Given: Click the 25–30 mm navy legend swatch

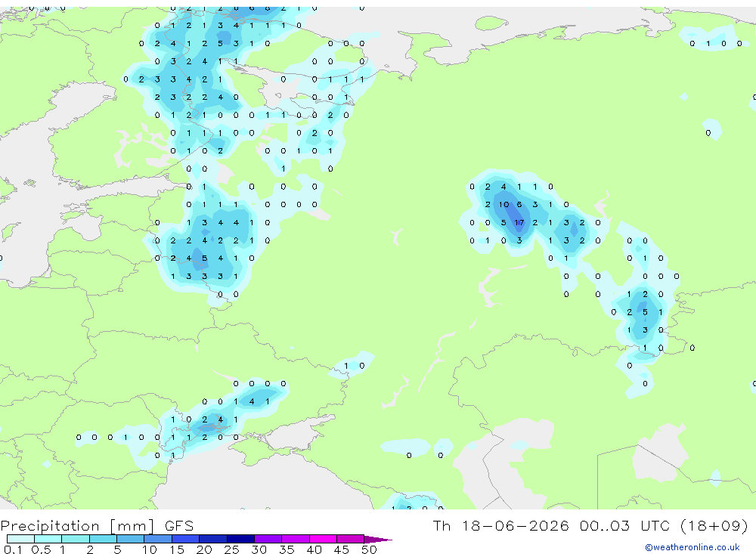Looking at the screenshot, I should (x=240, y=539).
